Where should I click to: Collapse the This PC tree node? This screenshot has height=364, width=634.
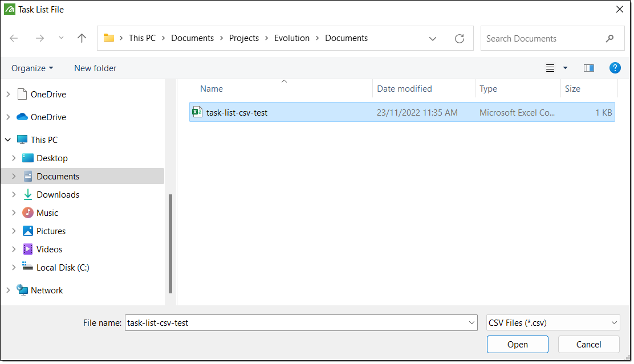pyautogui.click(x=8, y=140)
